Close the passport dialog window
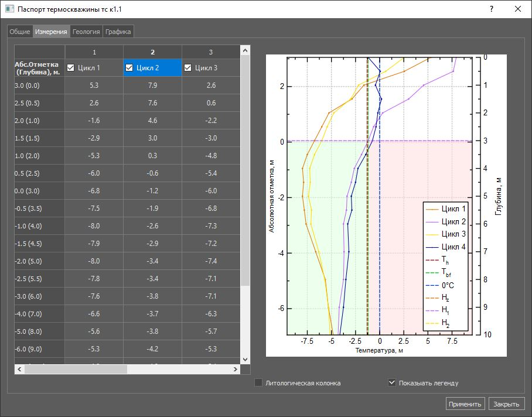532x417 pixels. click(518, 9)
